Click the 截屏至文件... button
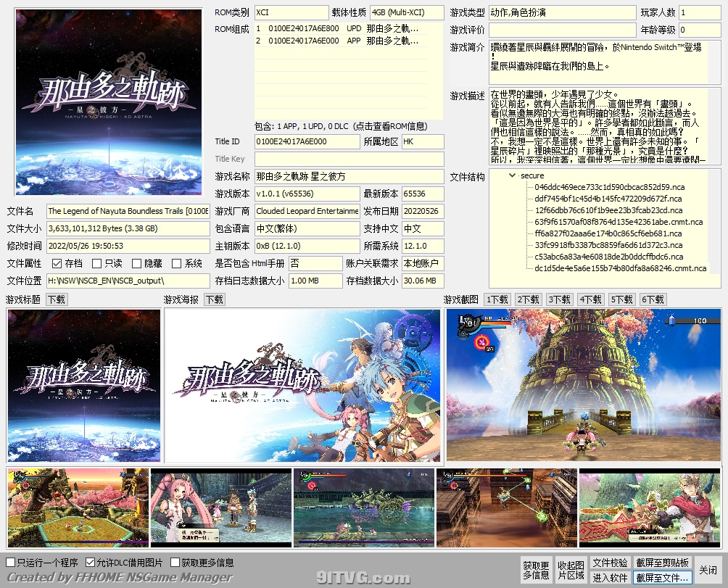This screenshot has width=728, height=588. coord(662,578)
